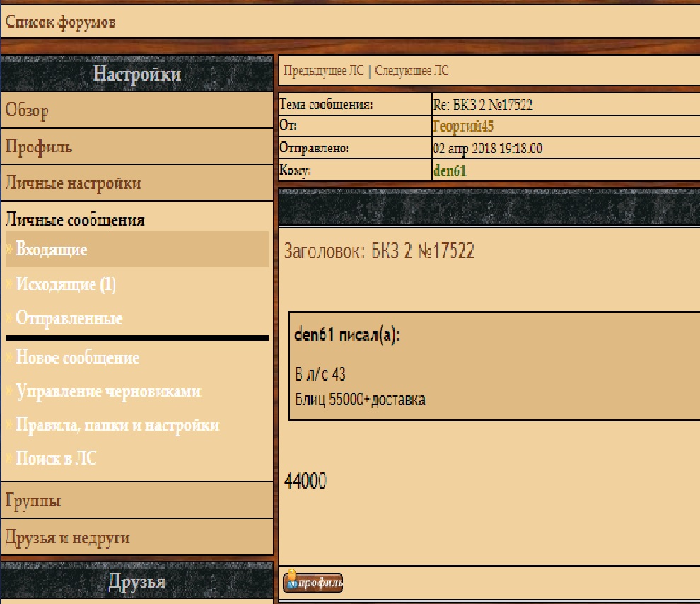
Task: Click sender username Георгий45
Action: point(462,126)
